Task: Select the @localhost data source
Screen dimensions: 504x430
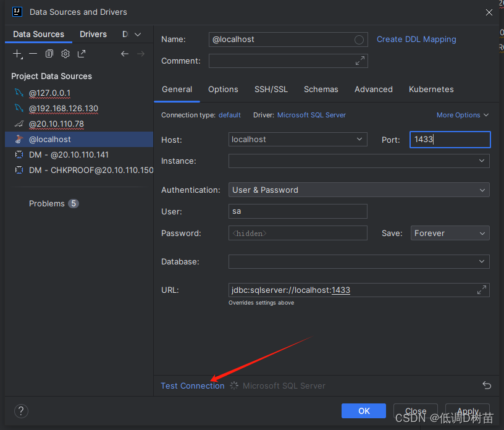Action: pyautogui.click(x=79, y=139)
